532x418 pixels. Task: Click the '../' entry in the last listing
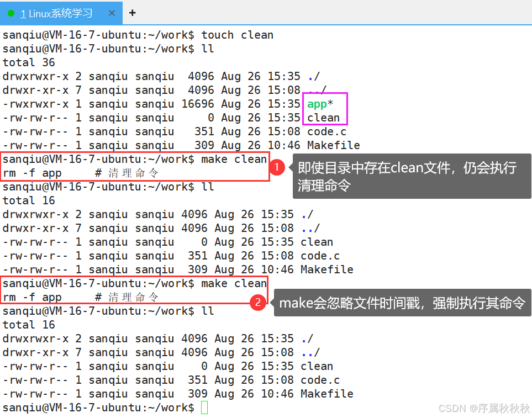pos(310,353)
